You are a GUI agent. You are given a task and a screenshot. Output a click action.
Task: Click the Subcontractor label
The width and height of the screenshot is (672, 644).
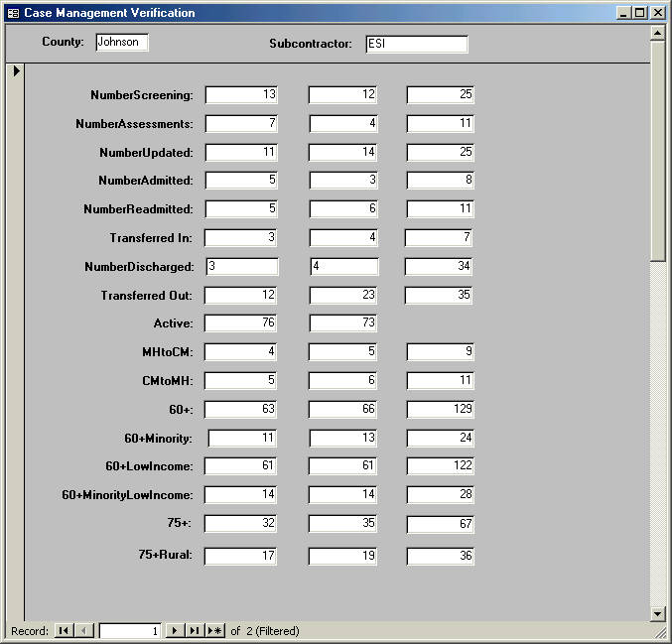point(311,44)
